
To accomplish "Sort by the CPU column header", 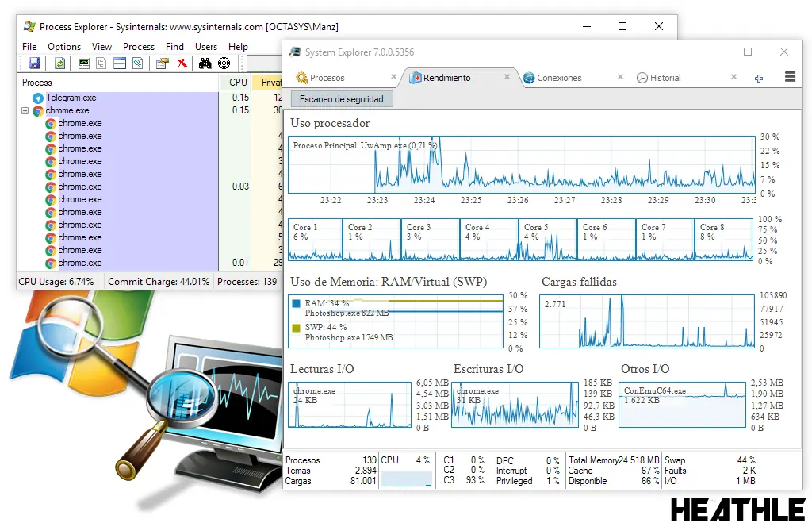I will pyautogui.click(x=235, y=83).
